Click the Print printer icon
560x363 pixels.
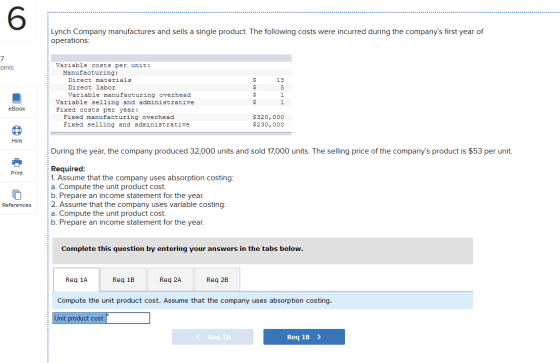pyautogui.click(x=17, y=162)
